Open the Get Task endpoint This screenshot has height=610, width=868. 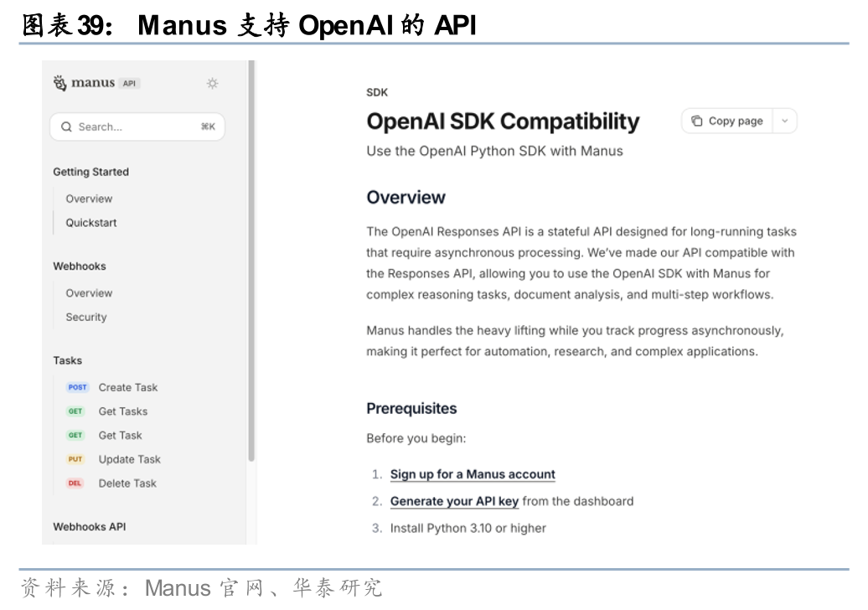[x=120, y=435]
